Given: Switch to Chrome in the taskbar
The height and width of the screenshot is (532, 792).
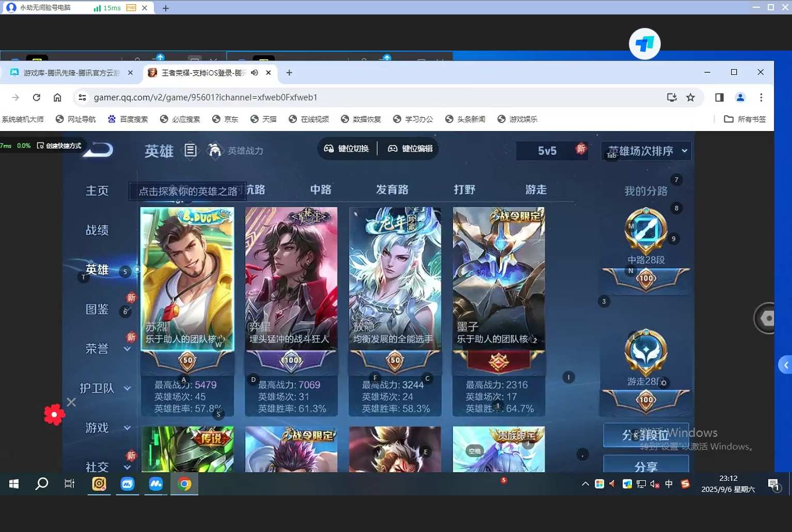Looking at the screenshot, I should point(184,484).
